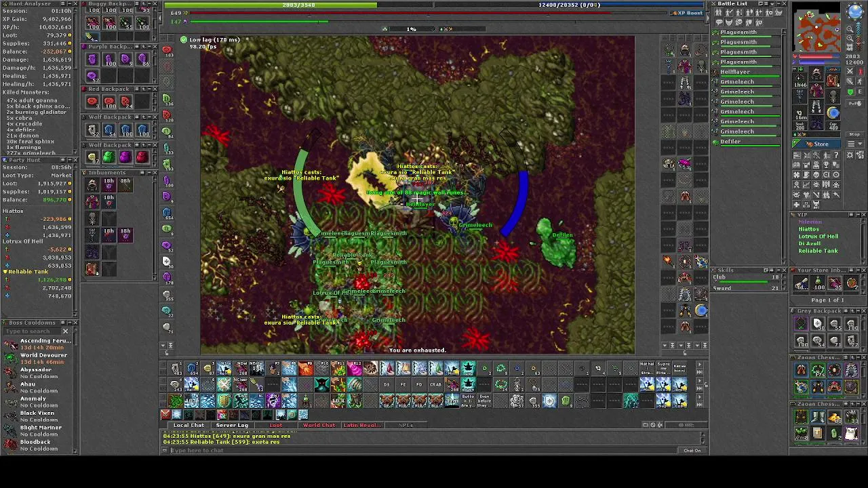Toggle the speech bubble battle list filter
Screen dimensions: 868x488
719,22
